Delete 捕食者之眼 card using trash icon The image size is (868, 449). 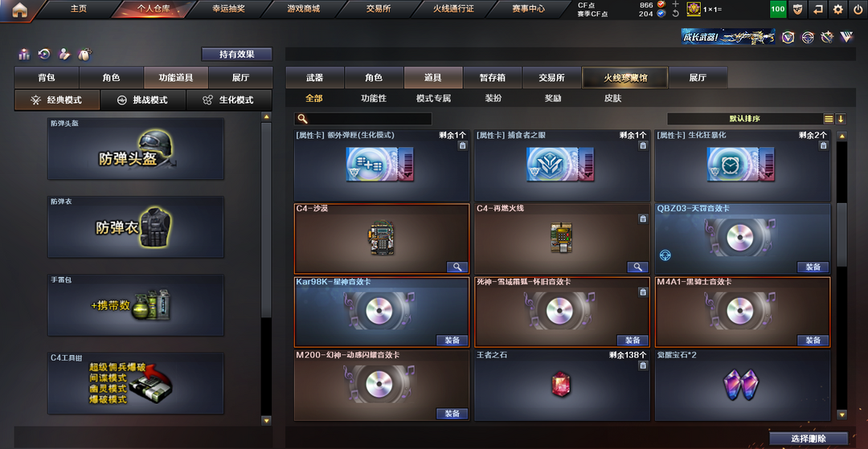pyautogui.click(x=643, y=145)
